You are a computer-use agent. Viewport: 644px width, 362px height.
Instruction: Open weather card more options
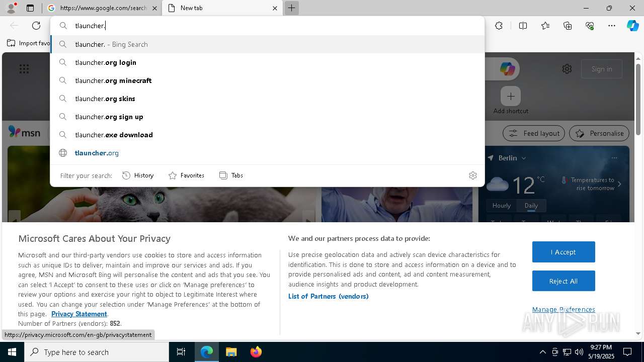[614, 158]
